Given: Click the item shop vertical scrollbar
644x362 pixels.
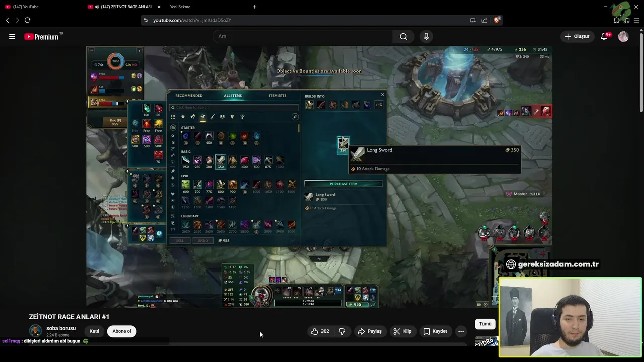Looking at the screenshot, I should pyautogui.click(x=299, y=129).
